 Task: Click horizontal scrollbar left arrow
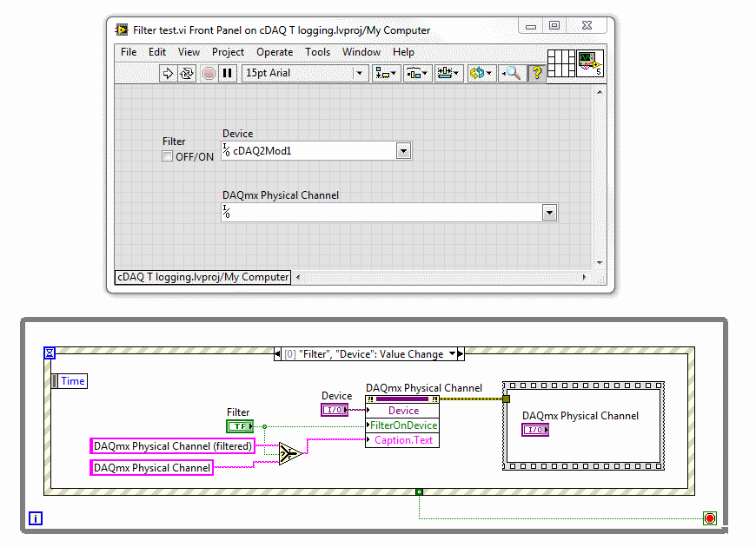coord(297,277)
